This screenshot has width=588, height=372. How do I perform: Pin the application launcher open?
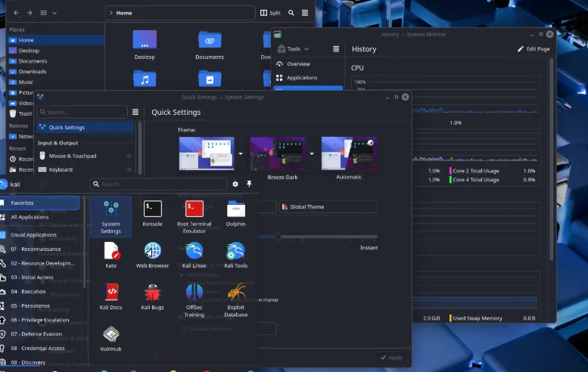click(x=249, y=184)
